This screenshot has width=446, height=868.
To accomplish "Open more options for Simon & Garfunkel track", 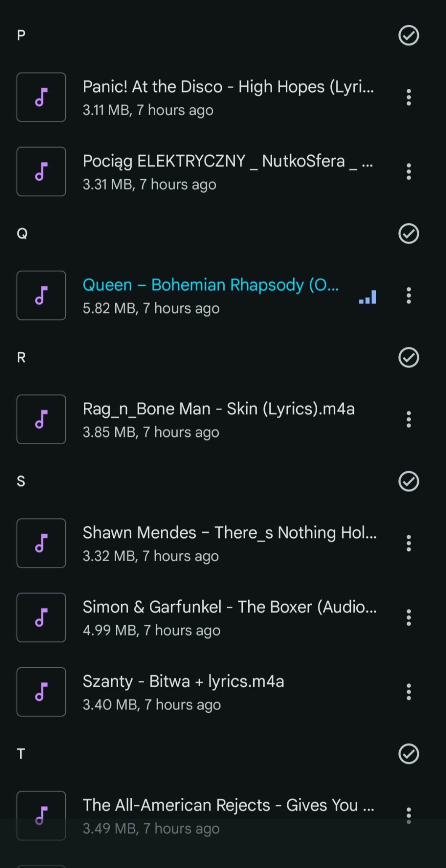I will [409, 618].
